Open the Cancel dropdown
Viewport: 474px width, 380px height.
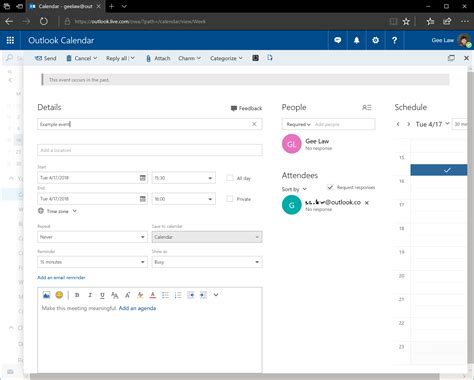[82, 58]
